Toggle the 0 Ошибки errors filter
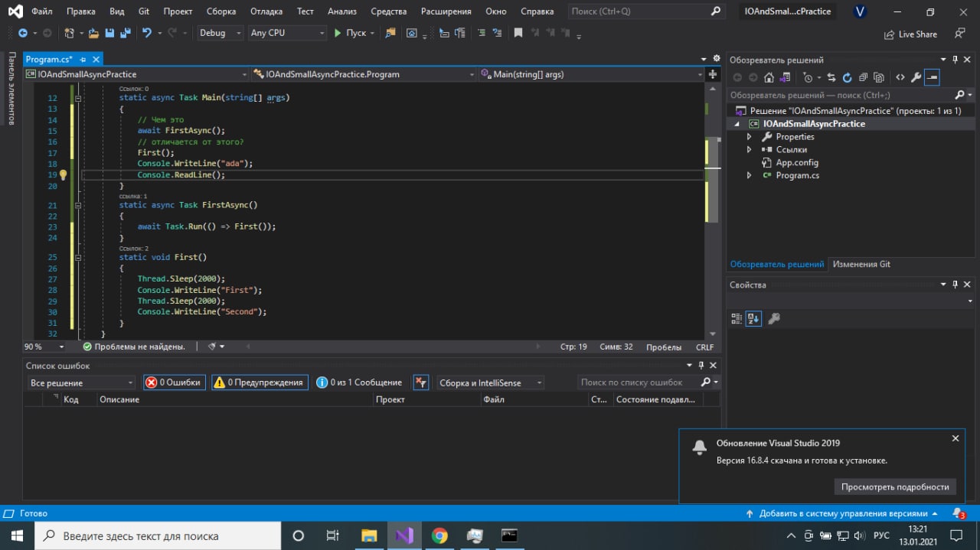 (x=174, y=382)
